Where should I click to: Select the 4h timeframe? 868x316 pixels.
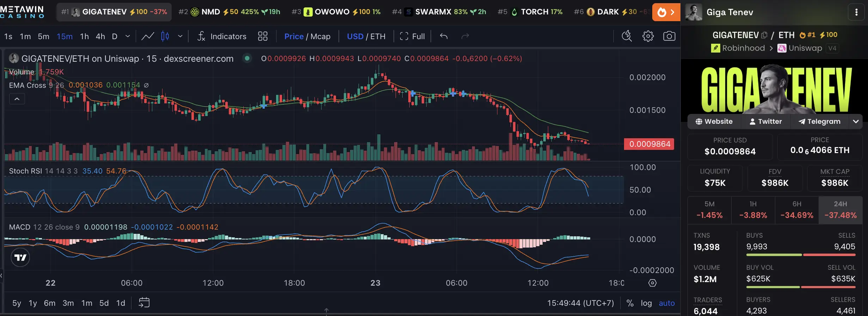coord(100,36)
